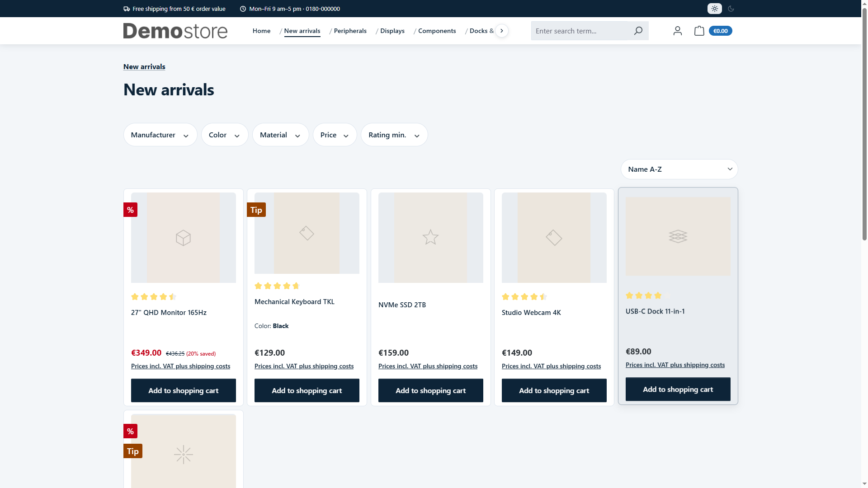This screenshot has height=488, width=868.
Task: Open the USB-C Dock 11-in-1 title
Action: pyautogui.click(x=655, y=311)
